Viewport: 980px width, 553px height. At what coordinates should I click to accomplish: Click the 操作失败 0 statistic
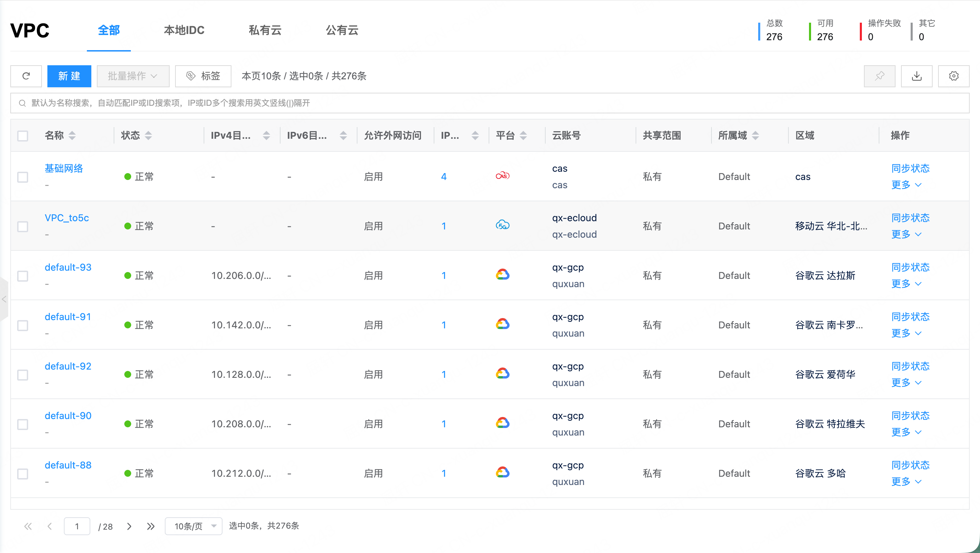[x=880, y=31]
